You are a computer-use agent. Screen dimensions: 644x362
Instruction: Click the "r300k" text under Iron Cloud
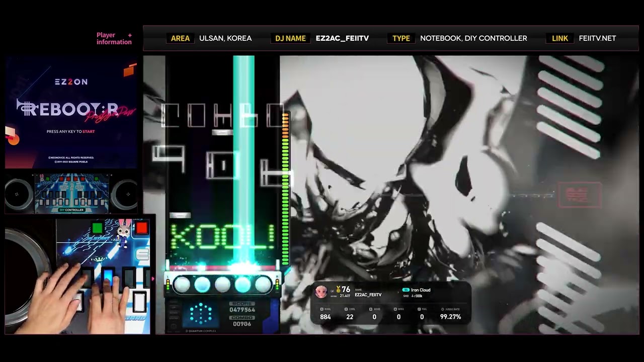click(x=418, y=296)
